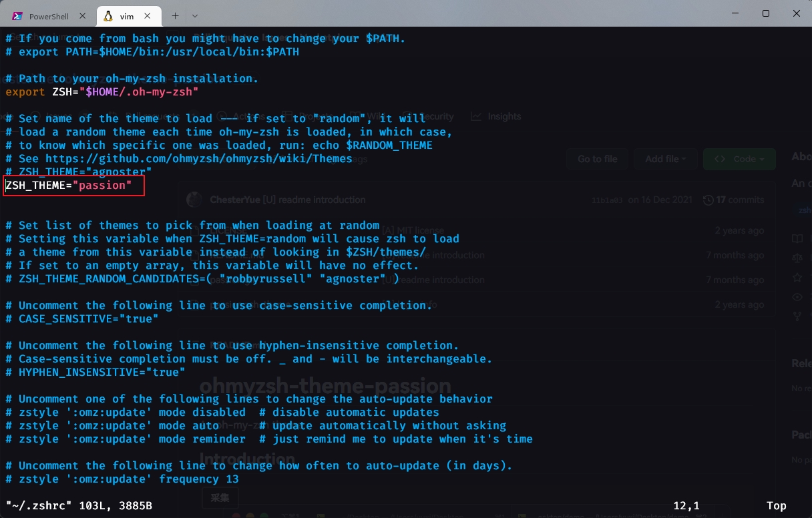Place cursor on ZSH_THEME="passion" line

pos(69,186)
